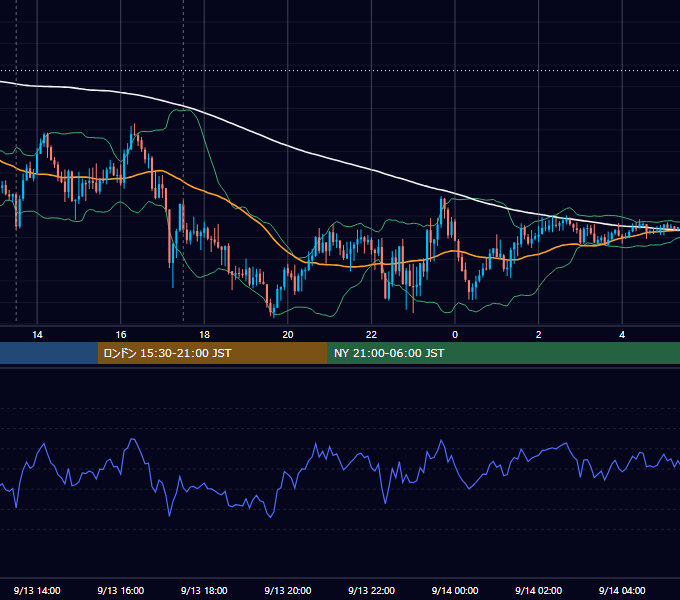Click hour label 20 on chart axis
This screenshot has width=680, height=600.
click(x=288, y=335)
